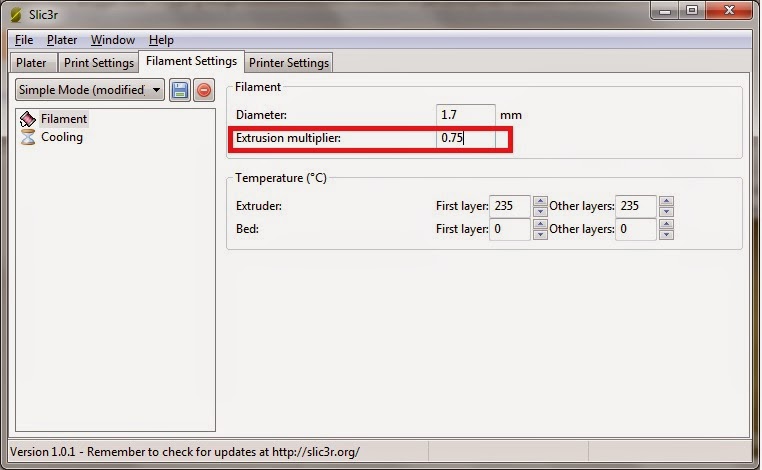762x470 pixels.
Task: Click Bed First layer temperature field
Action: click(509, 229)
